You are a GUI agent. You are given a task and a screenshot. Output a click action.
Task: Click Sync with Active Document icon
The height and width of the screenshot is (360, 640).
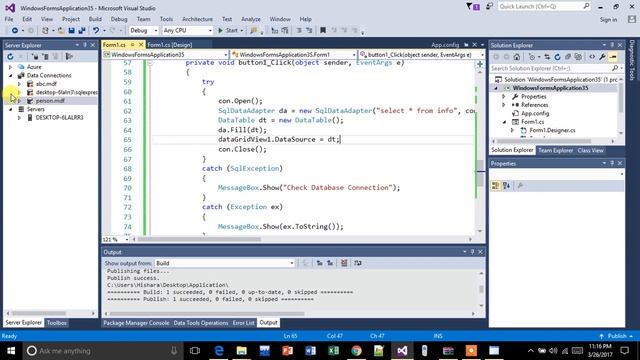547,57
